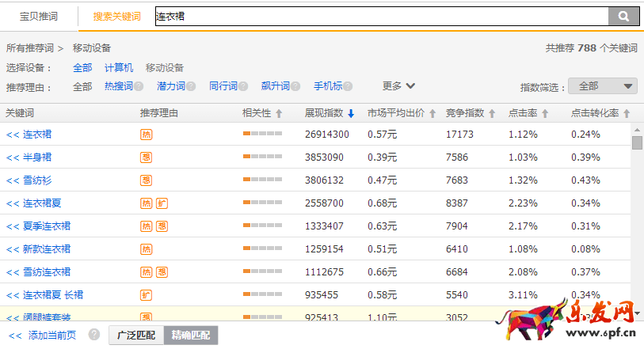This screenshot has height=349, width=644.
Task: Sort by 展现指数 using blue arrow
Action: [351, 114]
